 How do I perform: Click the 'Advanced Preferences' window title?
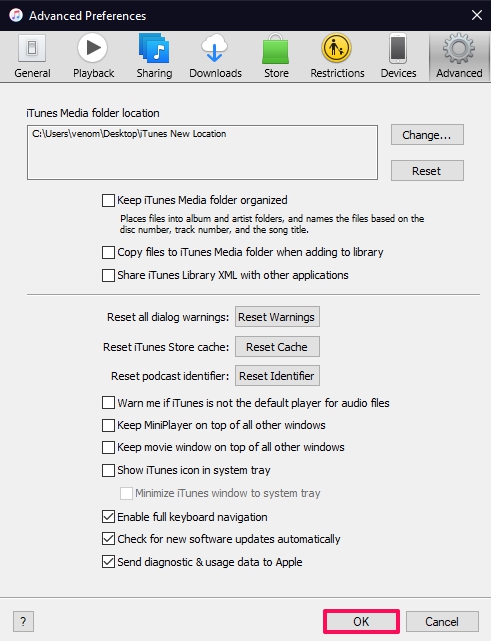[87, 16]
